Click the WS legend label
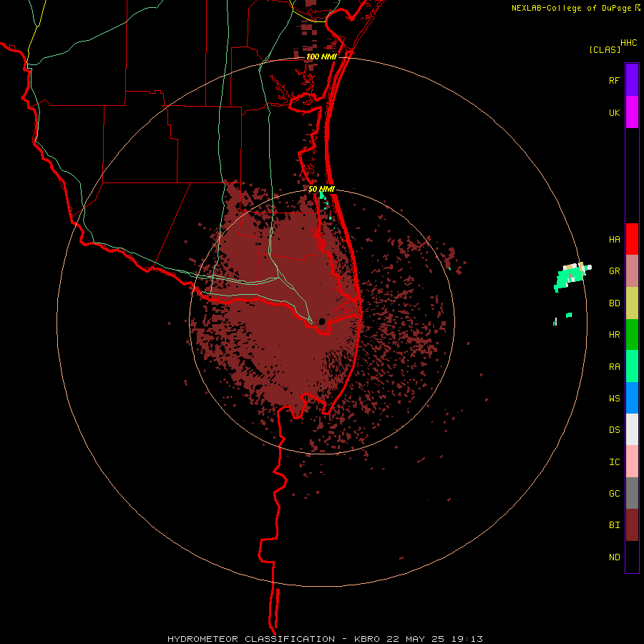 tap(614, 398)
